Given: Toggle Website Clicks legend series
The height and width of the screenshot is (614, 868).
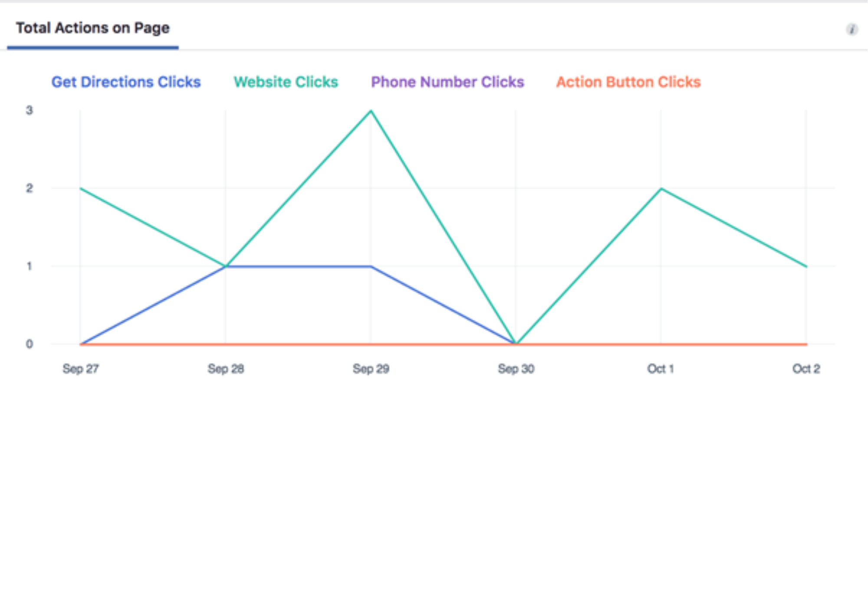Looking at the screenshot, I should tap(286, 82).
